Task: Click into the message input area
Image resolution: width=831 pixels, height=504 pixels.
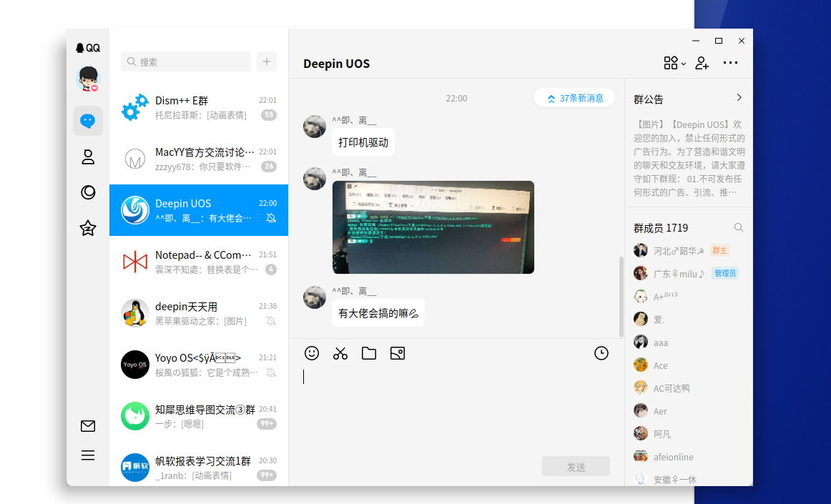Action: (x=456, y=408)
